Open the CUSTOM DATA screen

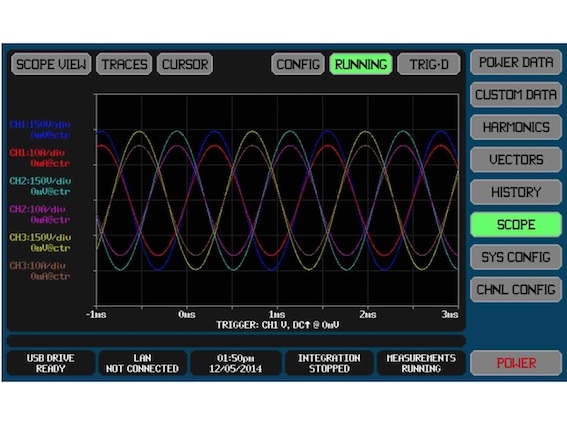516,95
